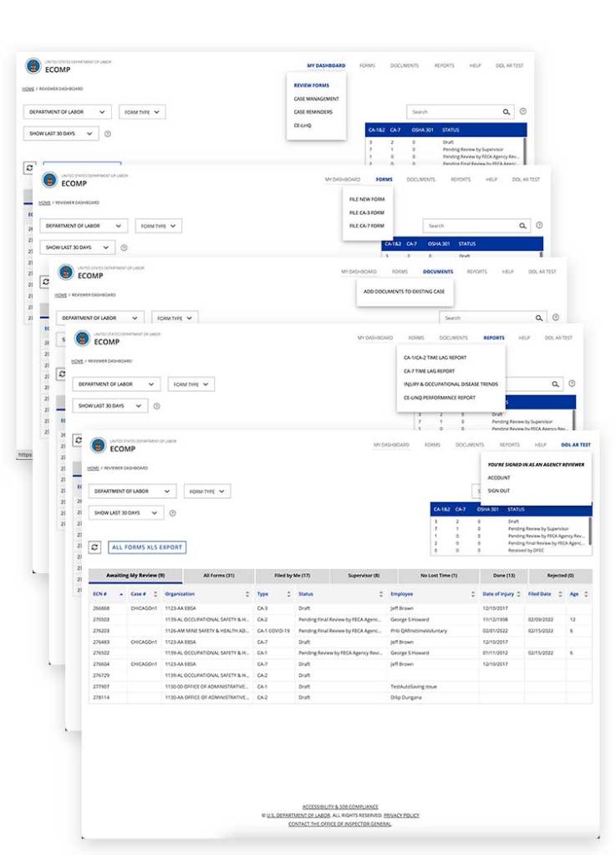Image resolution: width=616 pixels, height=855 pixels.
Task: Choose File CA-7 Form menu entry
Action: pyautogui.click(x=366, y=225)
